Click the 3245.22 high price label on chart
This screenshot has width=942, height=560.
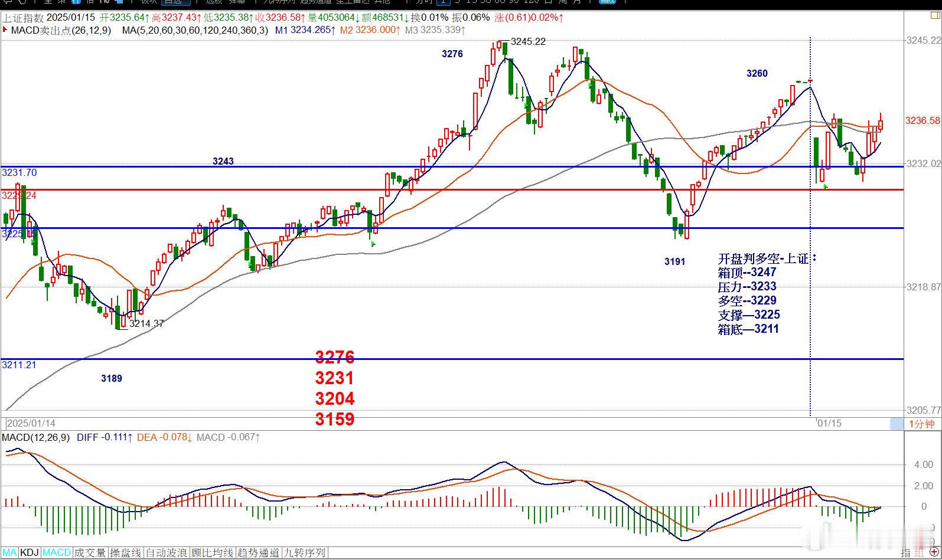(x=528, y=42)
